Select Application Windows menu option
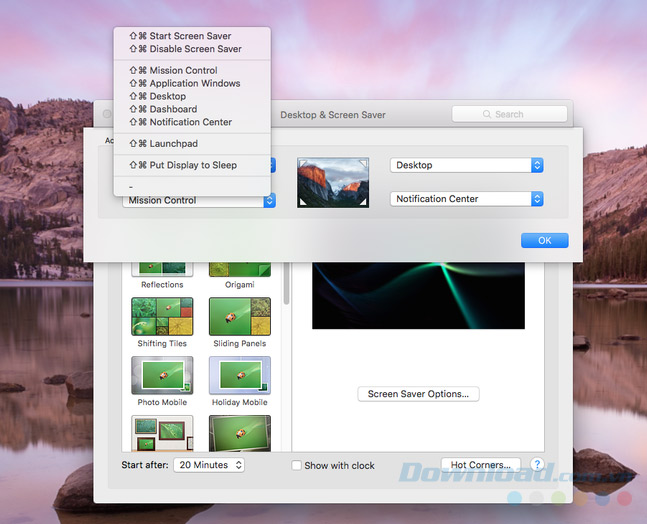647x524 pixels. [192, 83]
